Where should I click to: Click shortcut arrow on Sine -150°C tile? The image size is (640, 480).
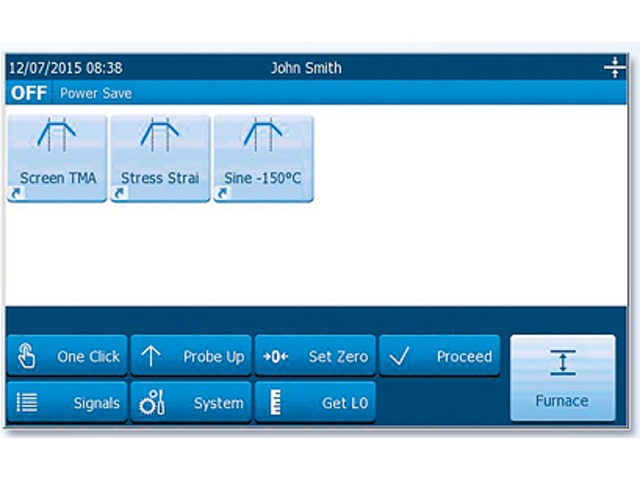[x=222, y=194]
